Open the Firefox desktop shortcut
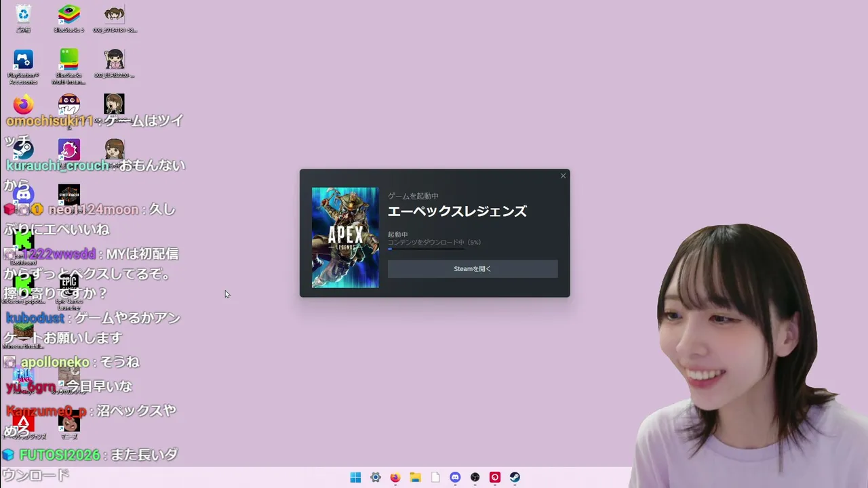The image size is (868, 488). (23, 105)
